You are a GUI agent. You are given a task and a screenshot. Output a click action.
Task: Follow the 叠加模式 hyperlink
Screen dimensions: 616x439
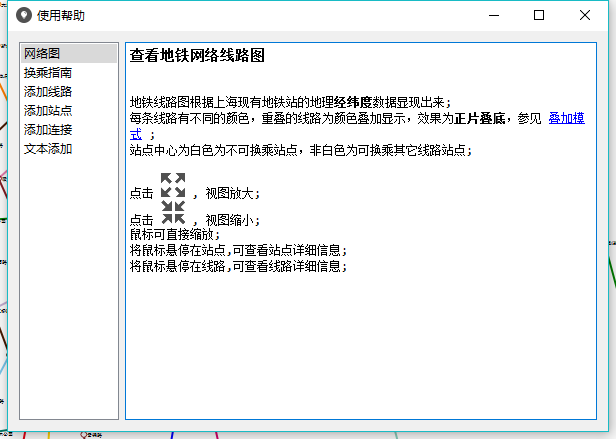tap(566, 118)
